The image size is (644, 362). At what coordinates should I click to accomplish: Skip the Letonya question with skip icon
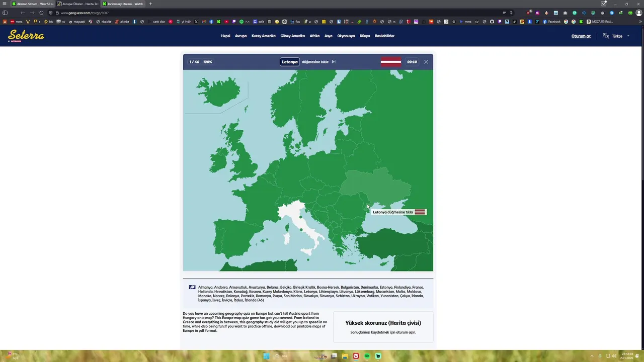click(333, 62)
